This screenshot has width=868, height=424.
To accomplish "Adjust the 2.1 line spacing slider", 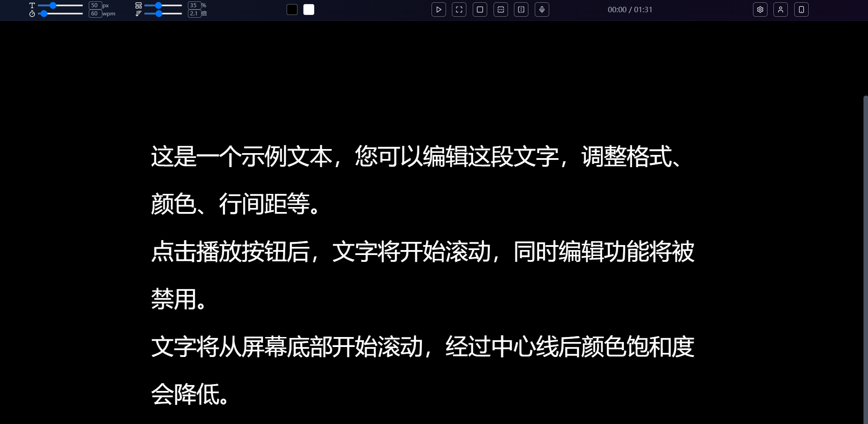I will (x=163, y=14).
